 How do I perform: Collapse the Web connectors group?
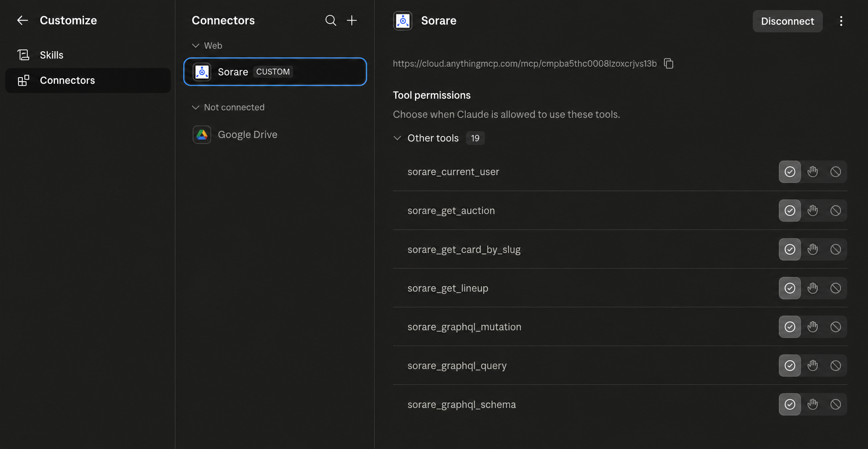click(x=196, y=46)
